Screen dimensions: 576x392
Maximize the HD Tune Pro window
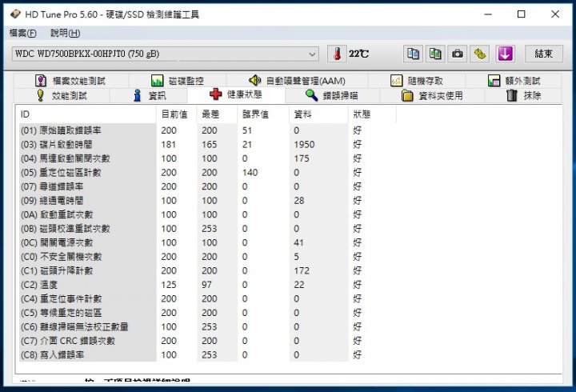point(522,14)
